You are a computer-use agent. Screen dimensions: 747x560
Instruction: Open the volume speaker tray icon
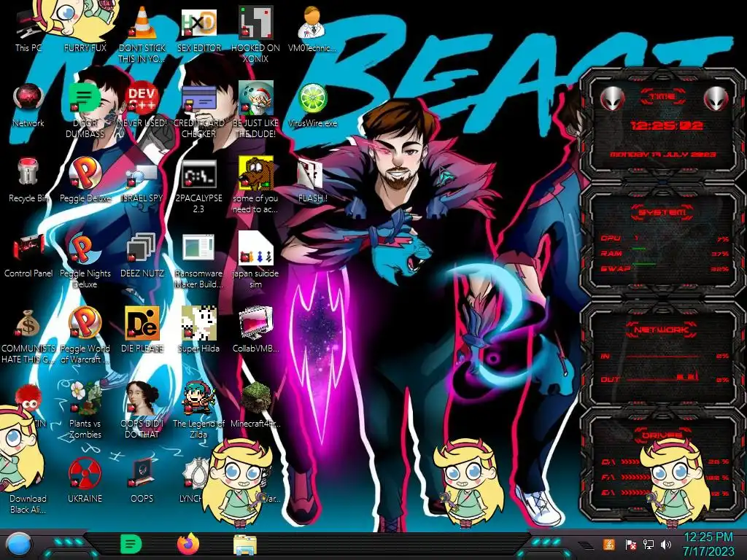666,544
